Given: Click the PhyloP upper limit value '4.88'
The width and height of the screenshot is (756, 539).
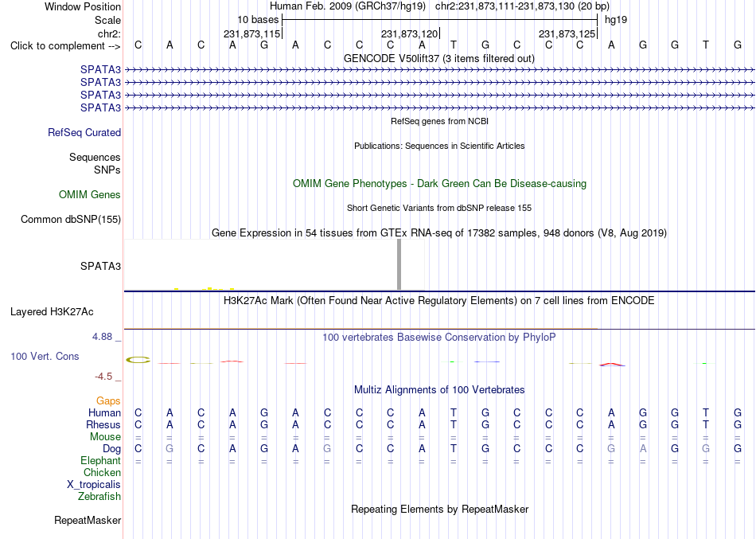Looking at the screenshot, I should 102,336.
